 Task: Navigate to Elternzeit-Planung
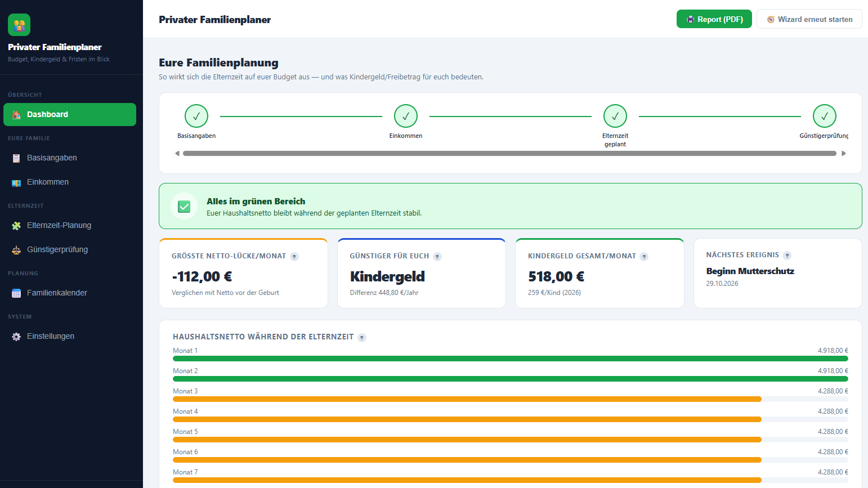pos(70,225)
